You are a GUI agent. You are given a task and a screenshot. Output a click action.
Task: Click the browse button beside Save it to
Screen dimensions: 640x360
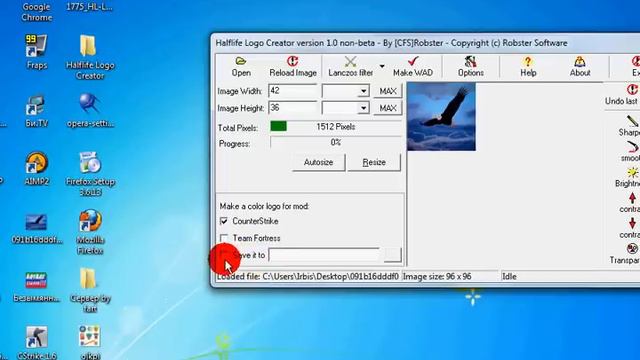392,255
